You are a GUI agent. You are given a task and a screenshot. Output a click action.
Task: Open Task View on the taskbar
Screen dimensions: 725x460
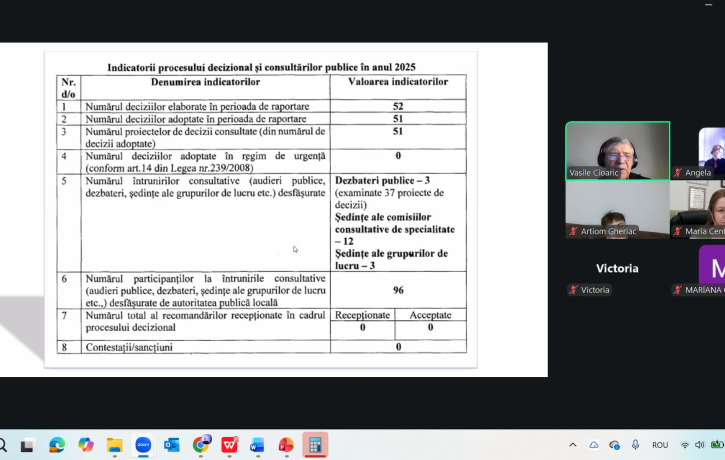[x=28, y=445]
